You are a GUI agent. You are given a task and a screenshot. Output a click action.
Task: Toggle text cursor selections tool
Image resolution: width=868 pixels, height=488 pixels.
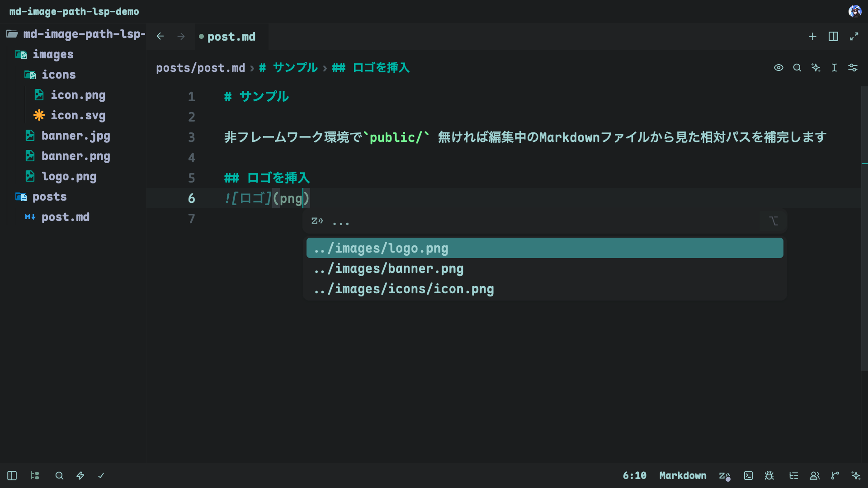834,68
